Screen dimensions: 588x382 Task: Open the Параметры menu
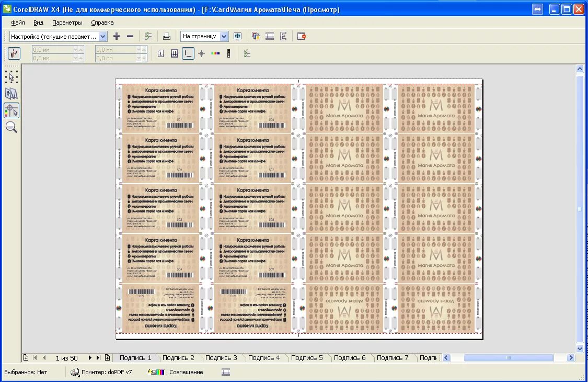tap(67, 23)
